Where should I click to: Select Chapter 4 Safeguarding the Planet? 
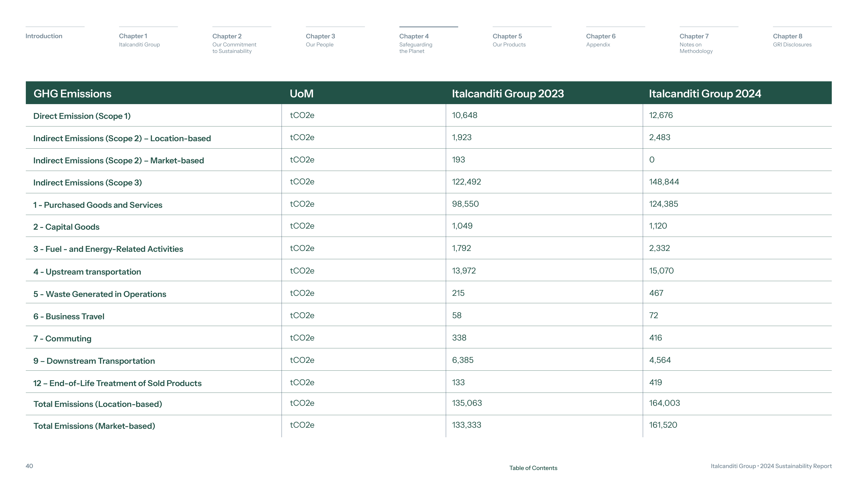pyautogui.click(x=415, y=43)
